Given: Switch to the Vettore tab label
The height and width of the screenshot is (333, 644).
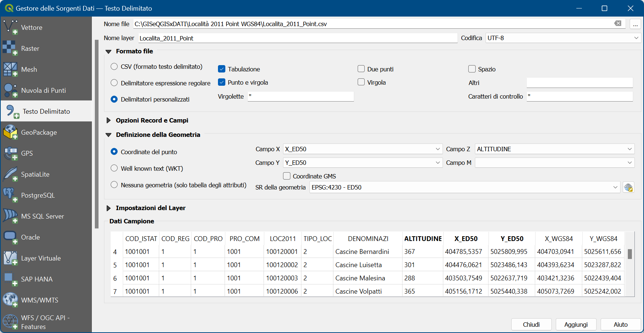Looking at the screenshot, I should [32, 28].
